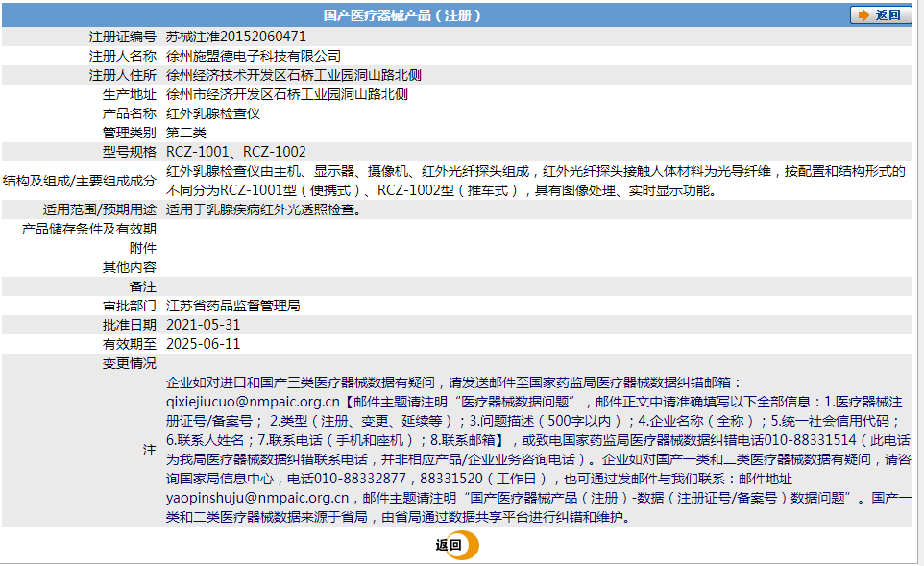Click the 返回 button at top right
The height and width of the screenshot is (566, 924).
click(x=881, y=15)
